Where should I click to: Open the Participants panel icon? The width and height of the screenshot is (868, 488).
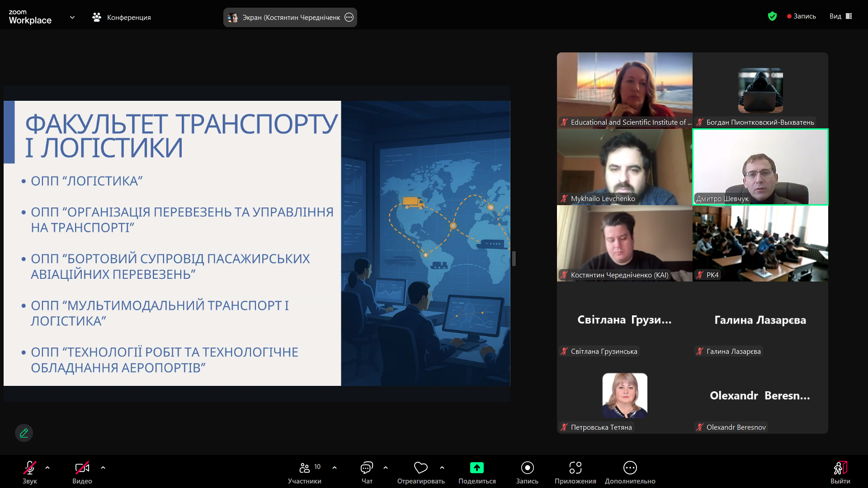305,468
